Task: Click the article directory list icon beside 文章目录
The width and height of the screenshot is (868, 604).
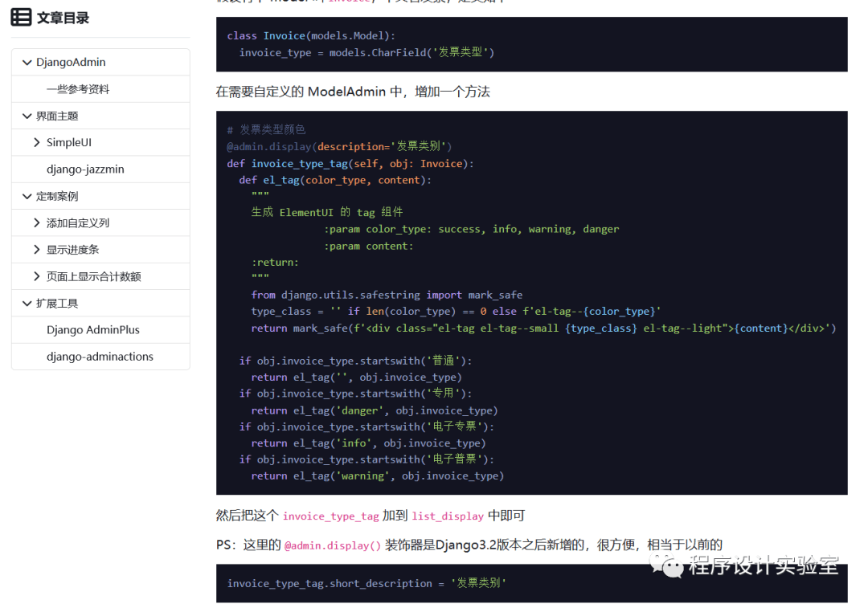Action: (x=23, y=18)
